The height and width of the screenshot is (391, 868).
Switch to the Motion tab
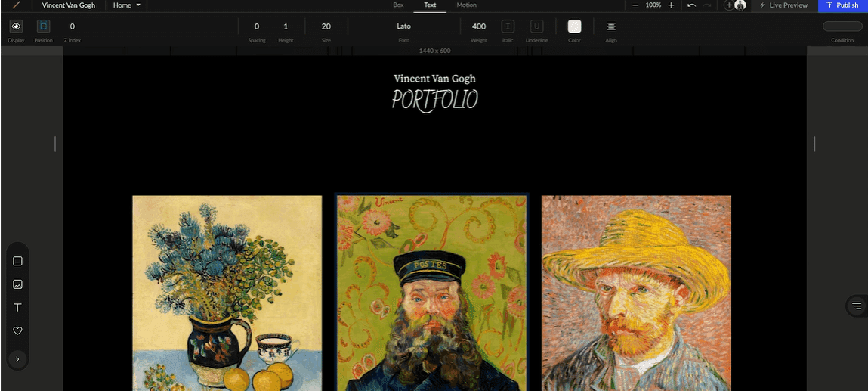tap(467, 5)
